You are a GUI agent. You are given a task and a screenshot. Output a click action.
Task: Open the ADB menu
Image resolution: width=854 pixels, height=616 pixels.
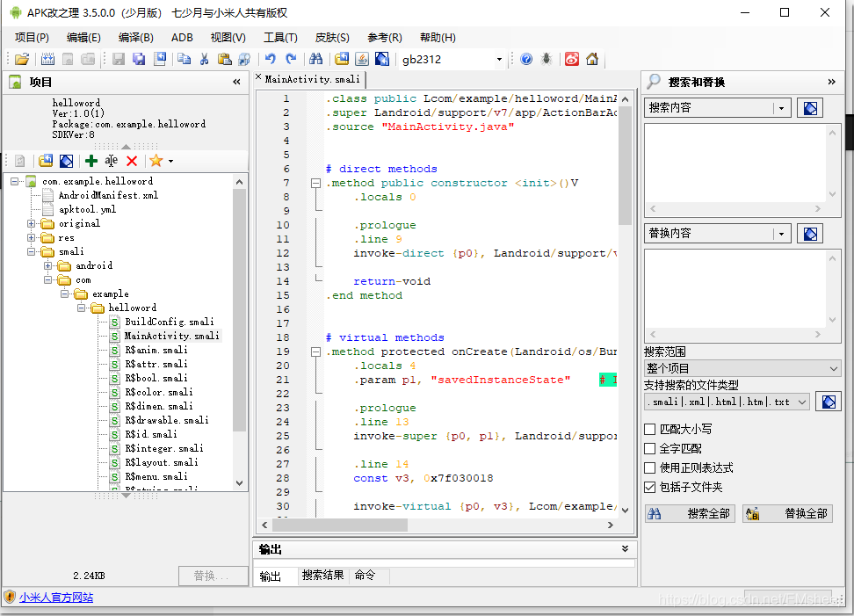(182, 38)
